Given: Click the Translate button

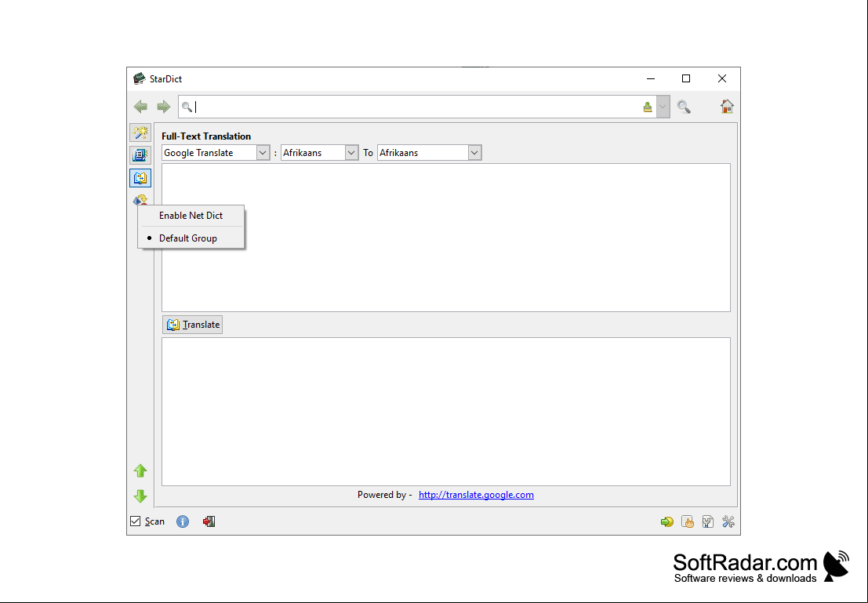Looking at the screenshot, I should pos(193,325).
